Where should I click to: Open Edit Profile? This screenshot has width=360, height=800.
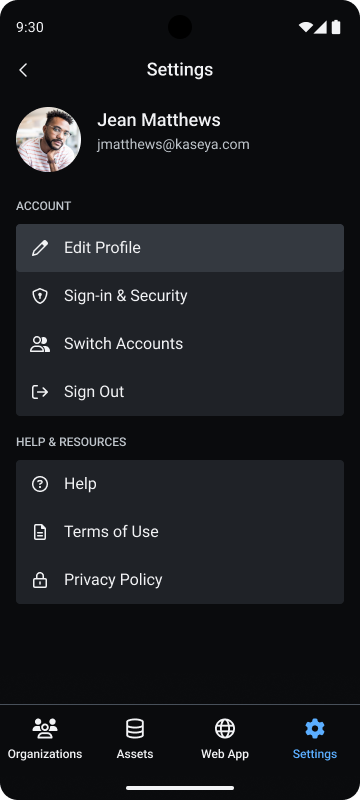pos(180,248)
